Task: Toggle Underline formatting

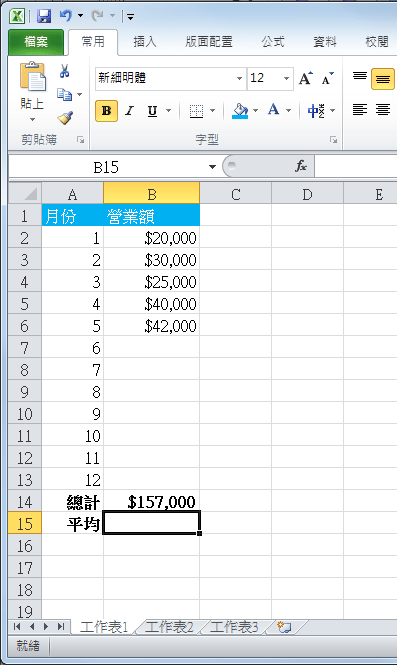Action: [x=152, y=111]
